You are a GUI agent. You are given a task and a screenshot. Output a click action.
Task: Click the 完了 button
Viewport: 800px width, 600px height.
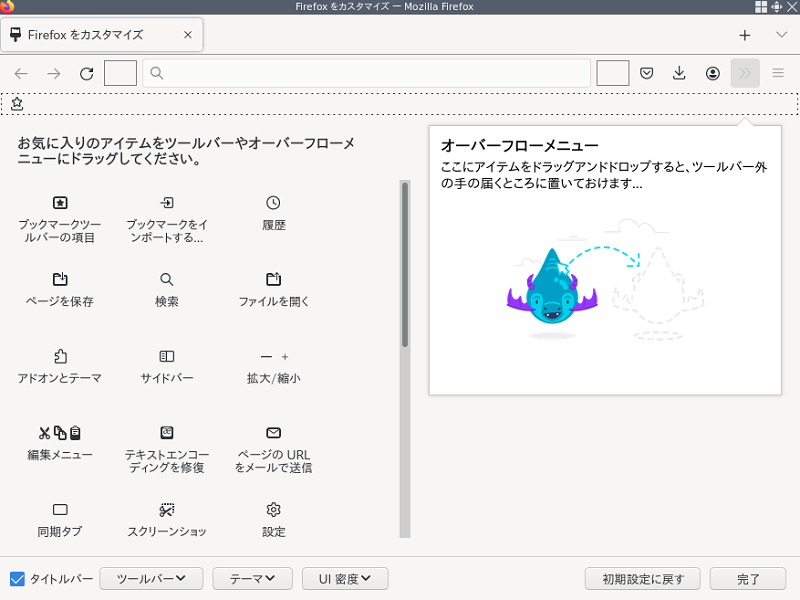pos(747,579)
